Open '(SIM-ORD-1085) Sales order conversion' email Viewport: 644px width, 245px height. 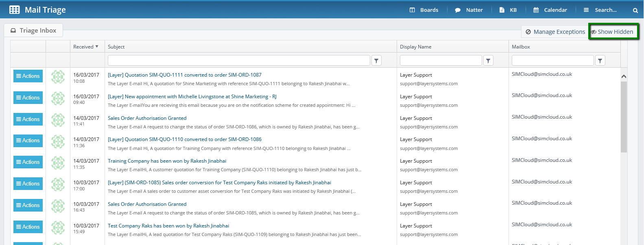219,183
